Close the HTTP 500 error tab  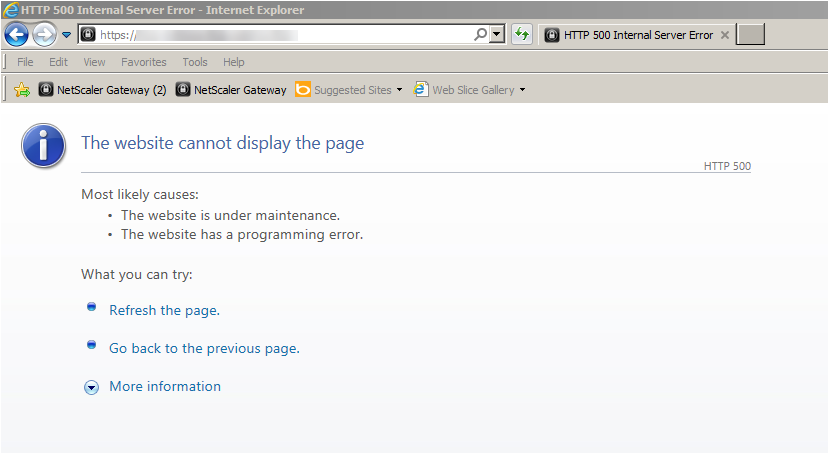click(x=725, y=35)
